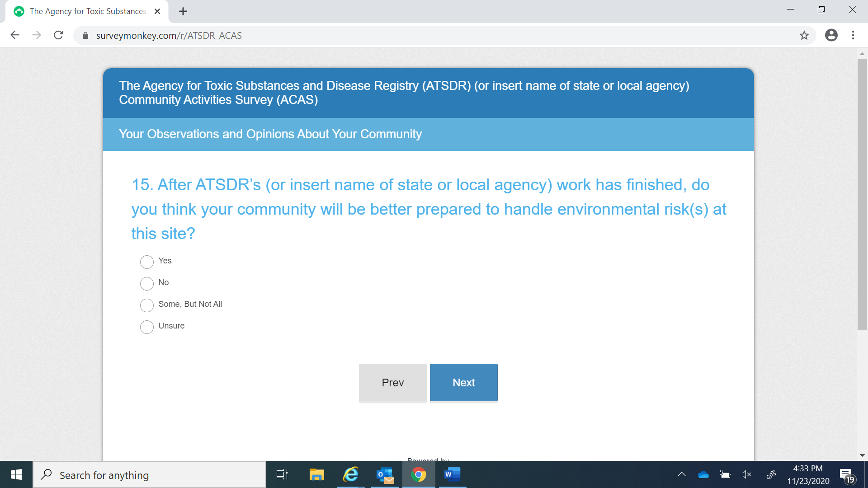This screenshot has width=868, height=488.
Task: Reload the current survey page
Action: pyautogui.click(x=58, y=35)
